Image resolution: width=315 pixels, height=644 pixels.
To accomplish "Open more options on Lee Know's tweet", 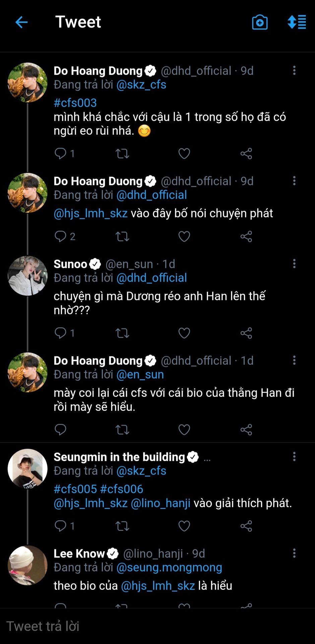I will [x=294, y=553].
